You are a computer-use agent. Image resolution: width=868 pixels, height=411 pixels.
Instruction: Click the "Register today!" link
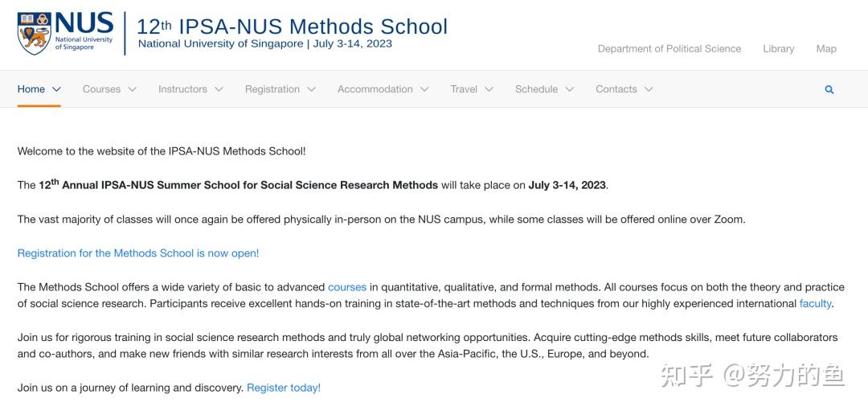[284, 388]
